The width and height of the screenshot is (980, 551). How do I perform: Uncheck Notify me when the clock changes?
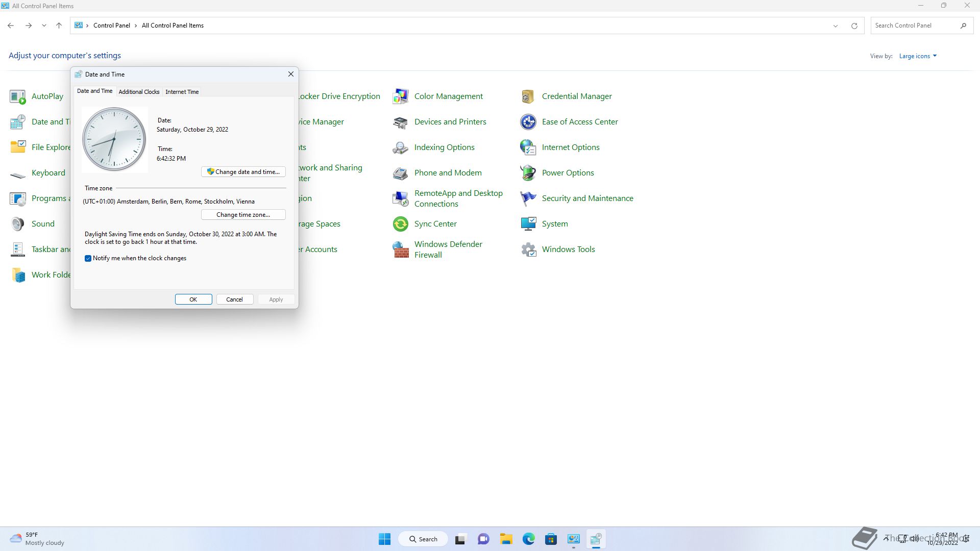pyautogui.click(x=88, y=259)
